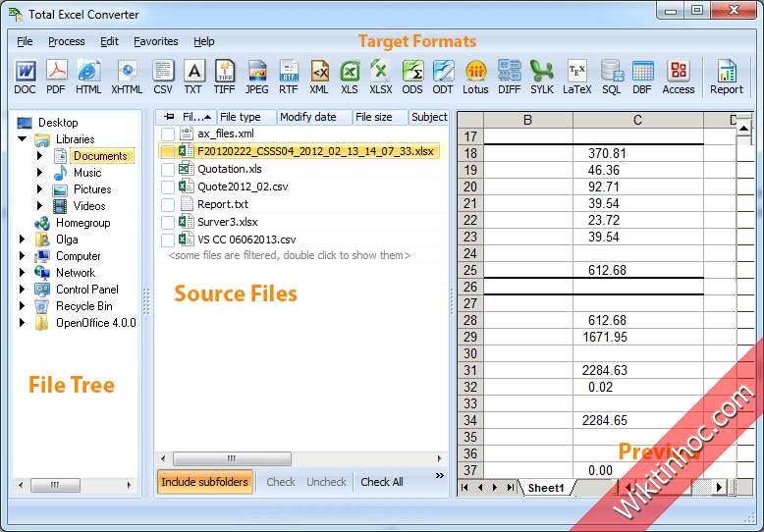Click the Access format icon
Image resolution: width=764 pixels, height=532 pixels.
click(679, 77)
